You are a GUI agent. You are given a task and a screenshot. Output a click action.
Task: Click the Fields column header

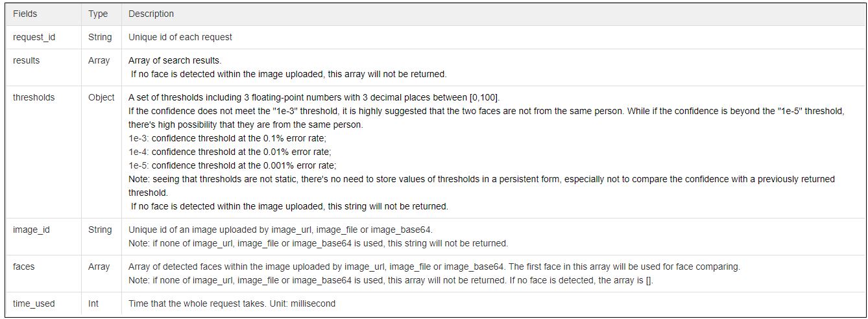coord(25,14)
